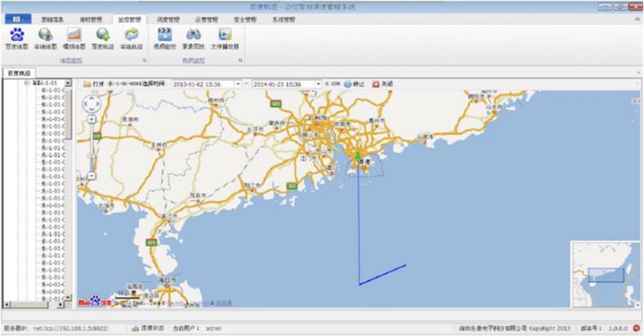Open the start date 2013-01-02 dropdown arrow
The width and height of the screenshot is (644, 336).
tap(238, 84)
